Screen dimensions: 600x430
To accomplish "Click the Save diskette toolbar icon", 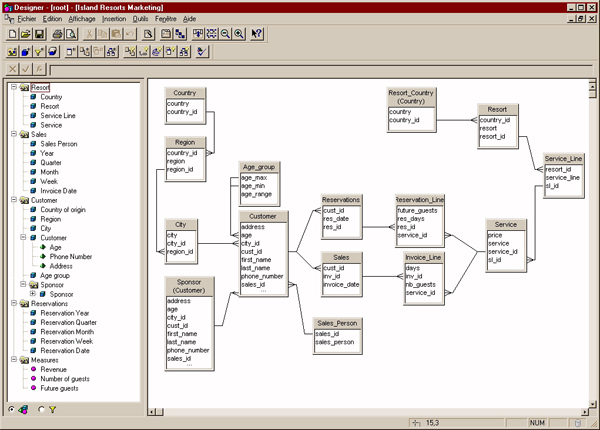I will point(41,33).
